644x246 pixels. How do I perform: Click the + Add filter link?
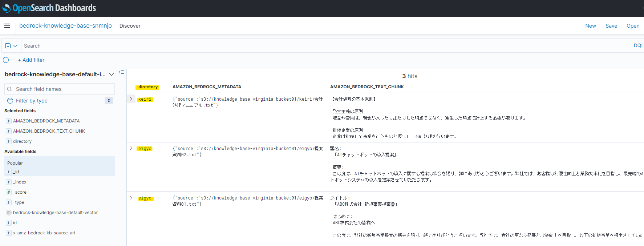31,60
